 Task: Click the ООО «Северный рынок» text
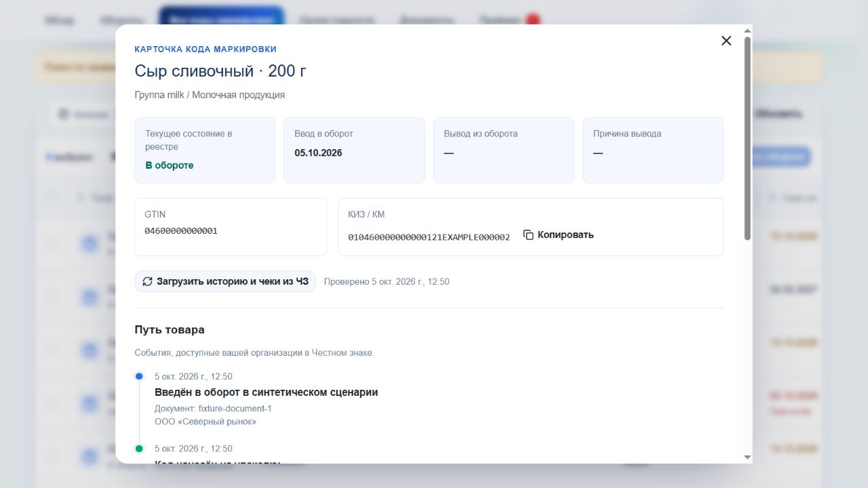tap(205, 422)
